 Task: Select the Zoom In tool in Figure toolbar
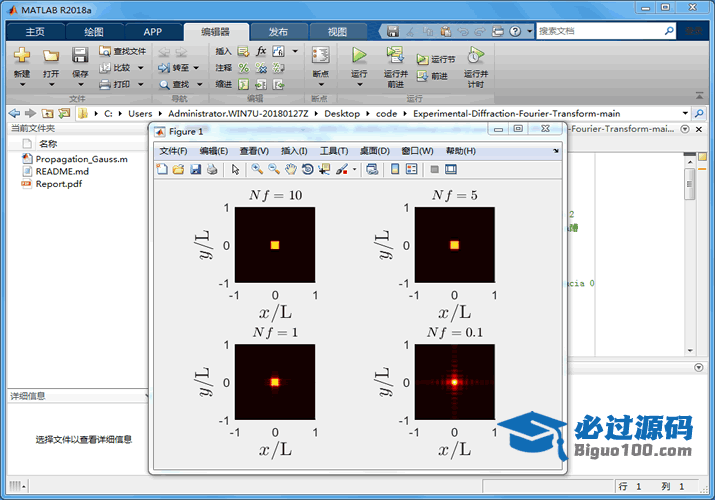pos(257,169)
